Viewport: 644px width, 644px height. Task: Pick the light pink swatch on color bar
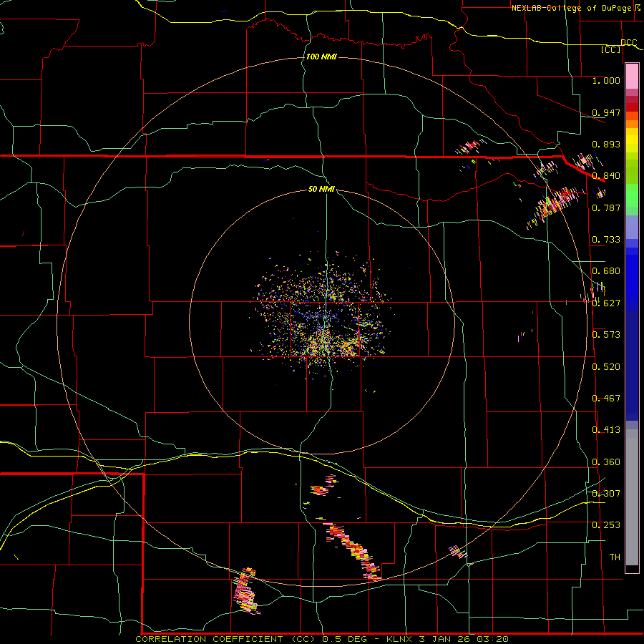point(632,77)
